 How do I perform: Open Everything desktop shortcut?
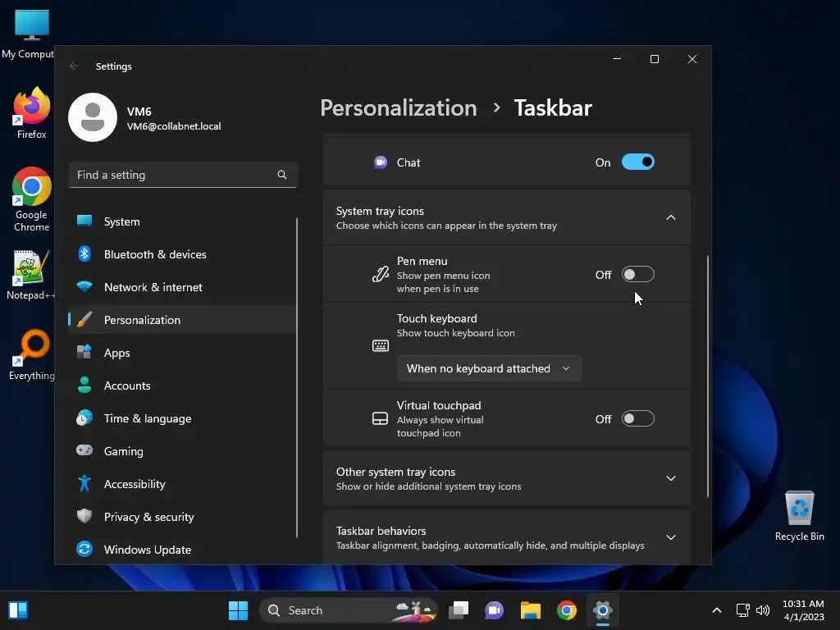(31, 355)
